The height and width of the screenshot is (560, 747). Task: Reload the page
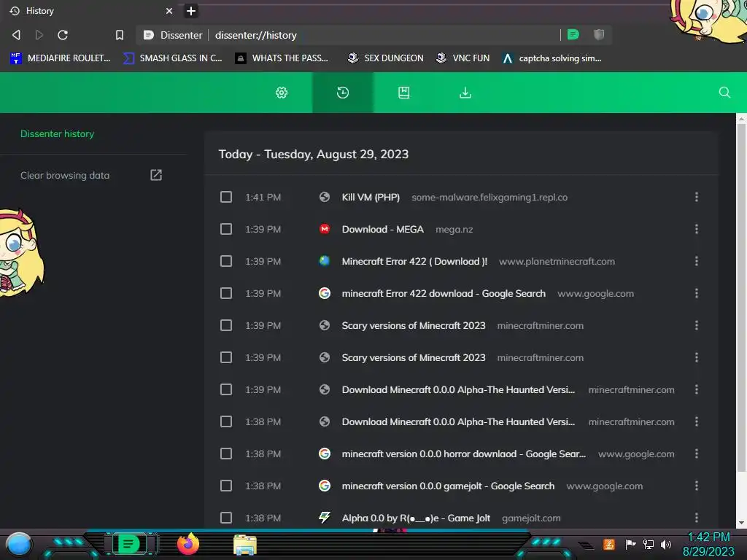click(x=63, y=35)
